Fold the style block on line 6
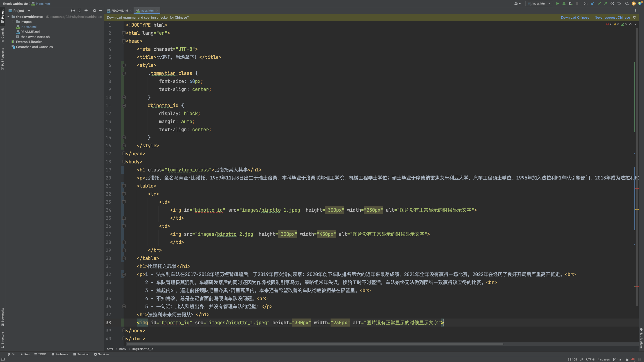The width and height of the screenshot is (644, 362). coord(124,65)
